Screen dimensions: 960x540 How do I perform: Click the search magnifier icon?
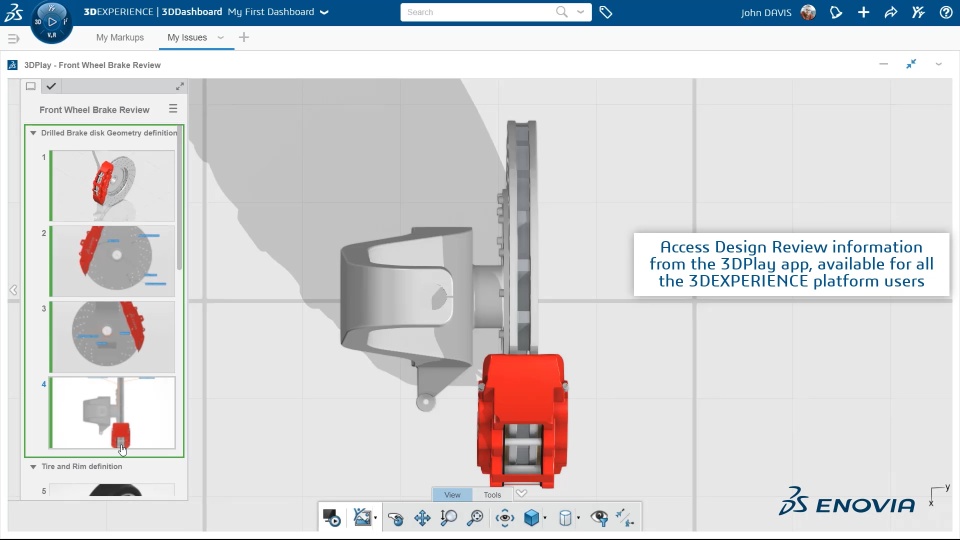(561, 12)
